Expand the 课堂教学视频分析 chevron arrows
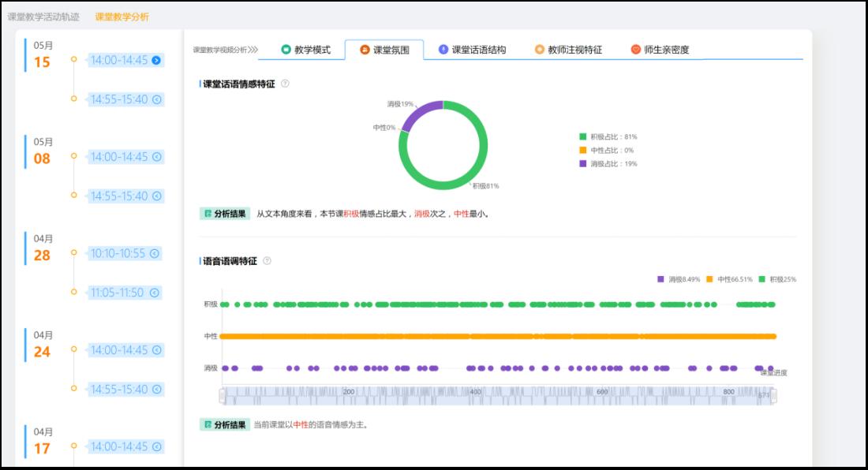This screenshot has width=868, height=470. tap(253, 50)
